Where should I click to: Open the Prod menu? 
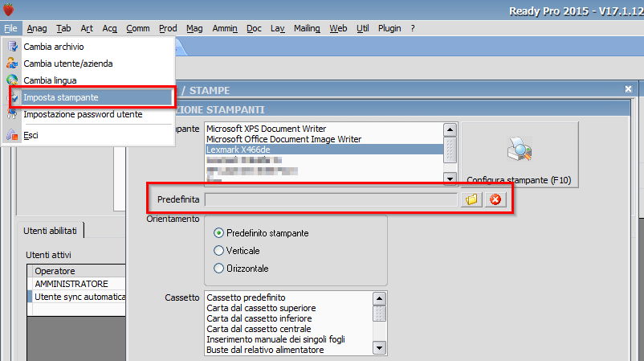point(168,28)
